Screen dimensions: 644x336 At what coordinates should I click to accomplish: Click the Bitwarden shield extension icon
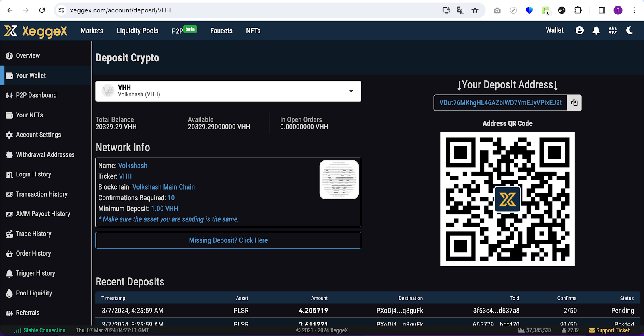[x=529, y=10]
